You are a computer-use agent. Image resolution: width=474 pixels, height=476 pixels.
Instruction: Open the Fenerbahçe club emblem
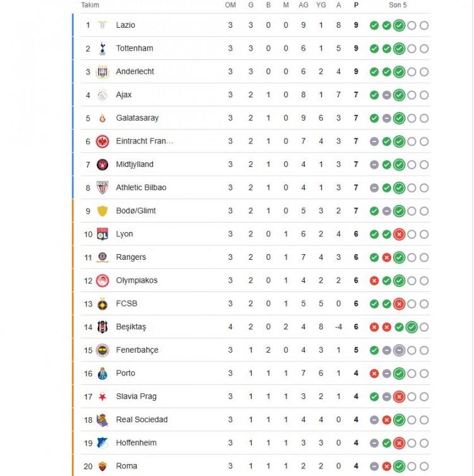point(102,350)
